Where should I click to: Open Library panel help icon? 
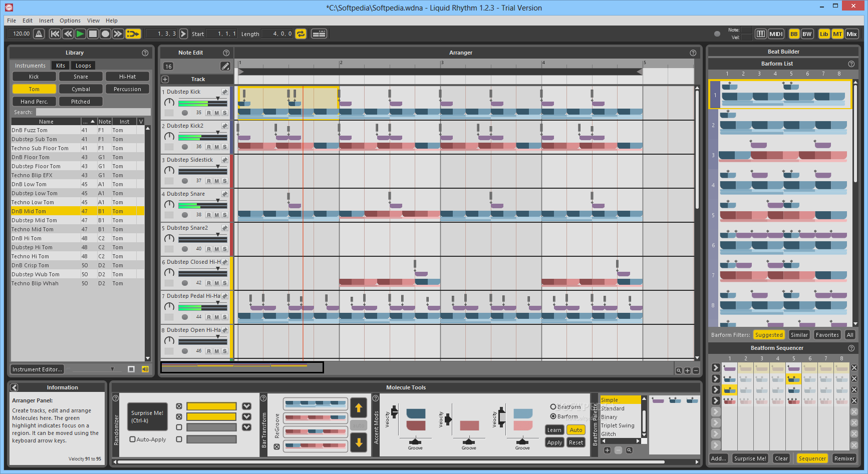click(145, 53)
